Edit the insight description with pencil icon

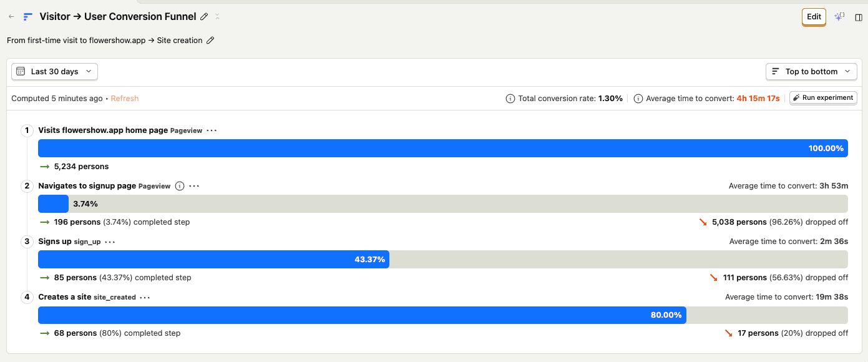pos(210,41)
